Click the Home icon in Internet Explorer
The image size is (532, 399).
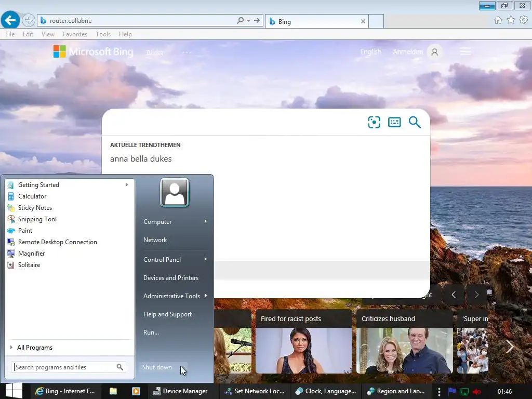click(498, 20)
